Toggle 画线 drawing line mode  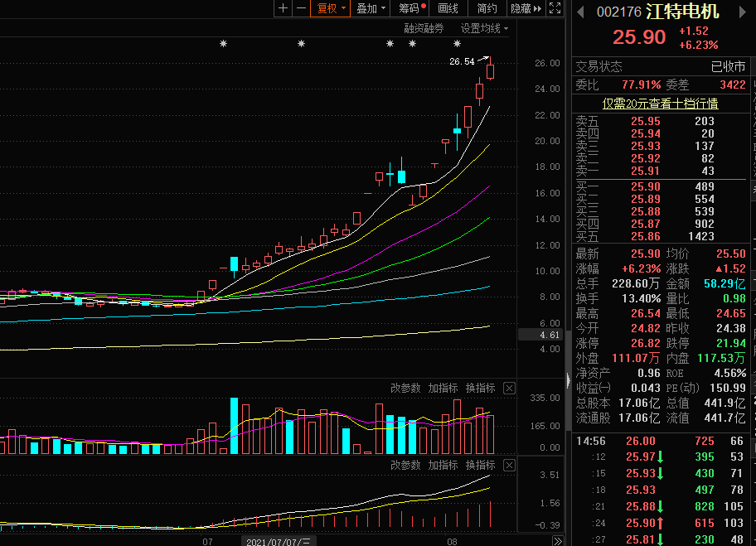[448, 8]
